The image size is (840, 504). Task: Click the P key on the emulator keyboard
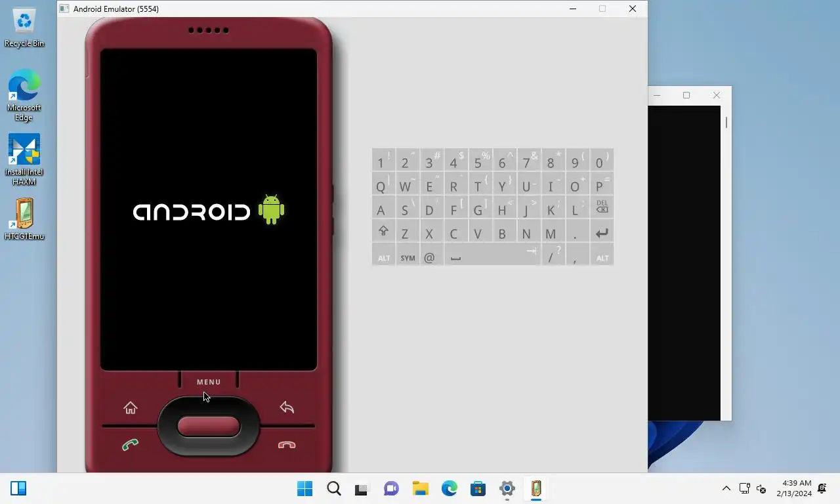(x=602, y=184)
